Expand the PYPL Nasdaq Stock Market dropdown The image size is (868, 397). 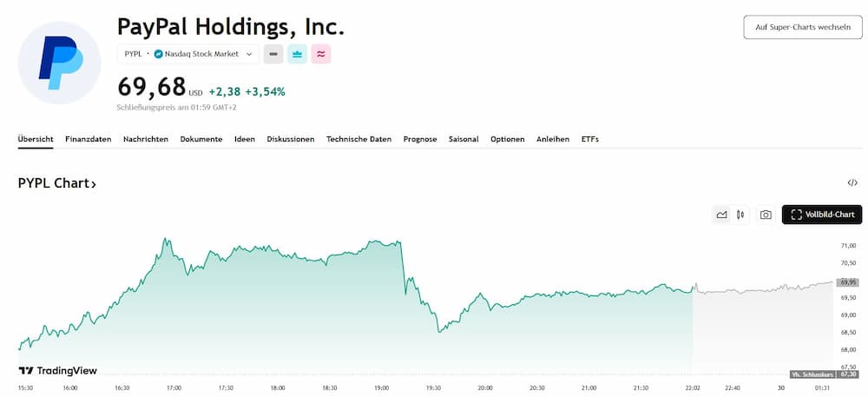point(249,54)
